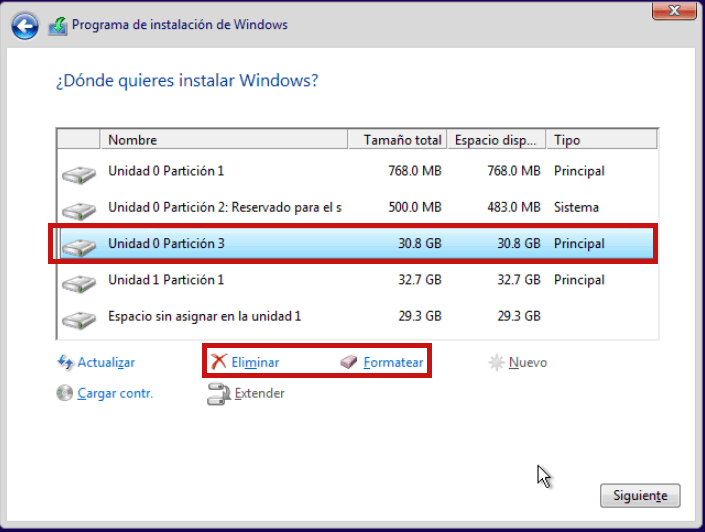Click the drive icon for Unidad 0 Partición 3
705x532 pixels.
(x=79, y=247)
